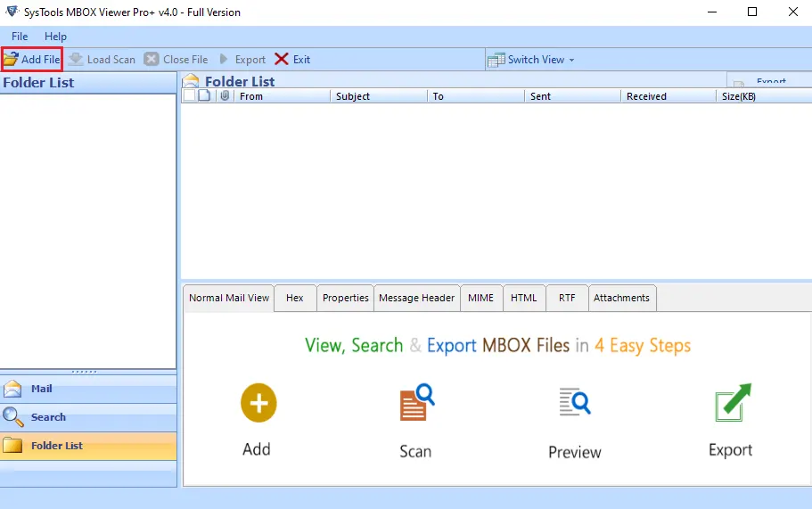Screen dimensions: 812x509
Task: Maximize the MBOX Viewer window
Action: tap(752, 12)
